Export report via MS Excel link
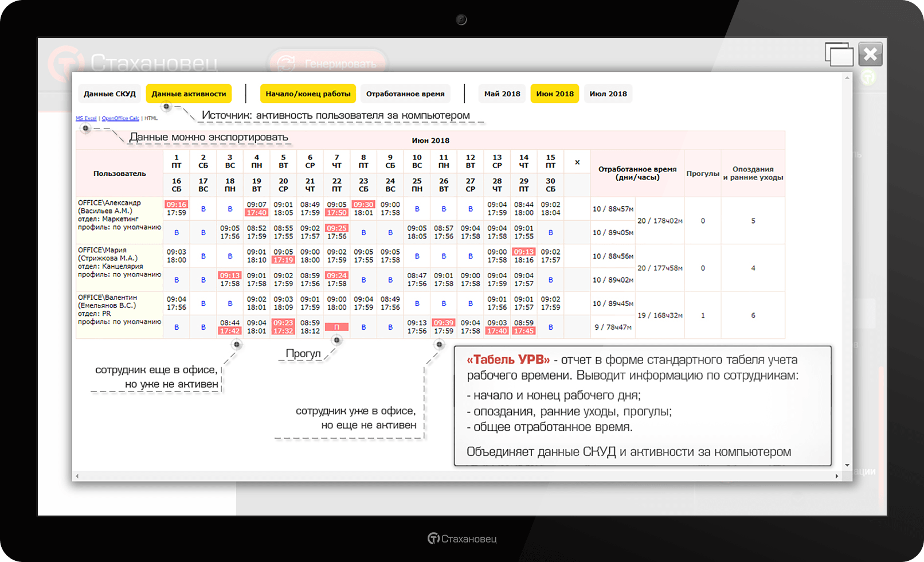Screen dimensions: 924x562 (x=86, y=118)
